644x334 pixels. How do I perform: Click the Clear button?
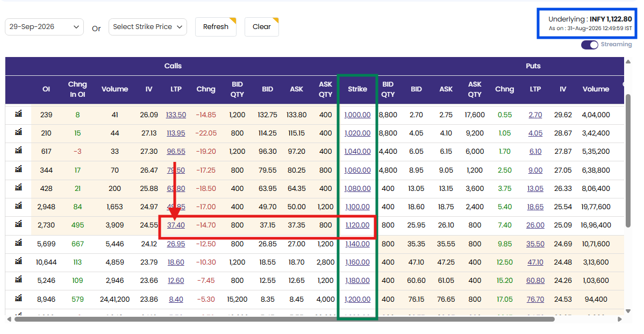(x=262, y=27)
